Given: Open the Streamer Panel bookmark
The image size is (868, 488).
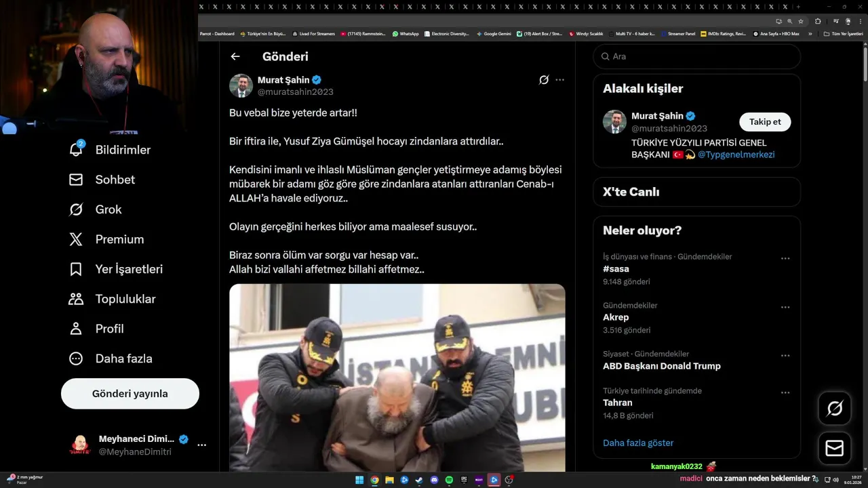Looking at the screenshot, I should [678, 33].
